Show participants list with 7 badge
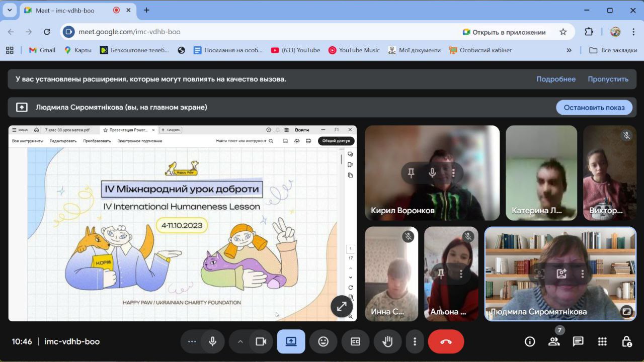The height and width of the screenshot is (362, 644). tap(554, 342)
